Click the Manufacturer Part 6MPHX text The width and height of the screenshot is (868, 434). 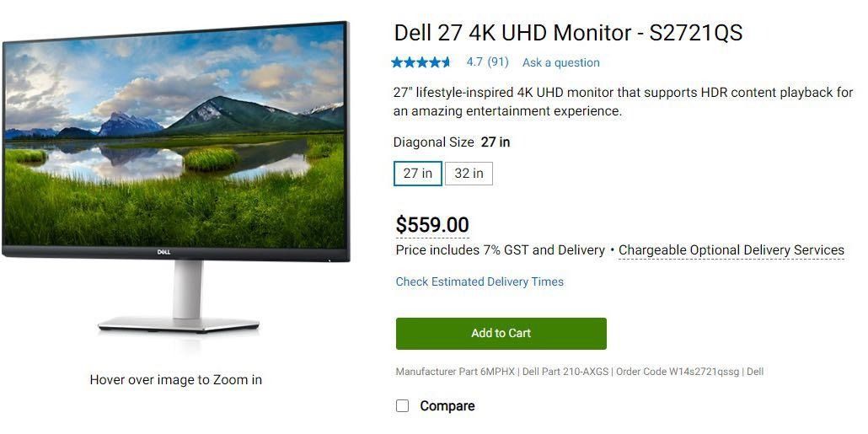(x=455, y=372)
